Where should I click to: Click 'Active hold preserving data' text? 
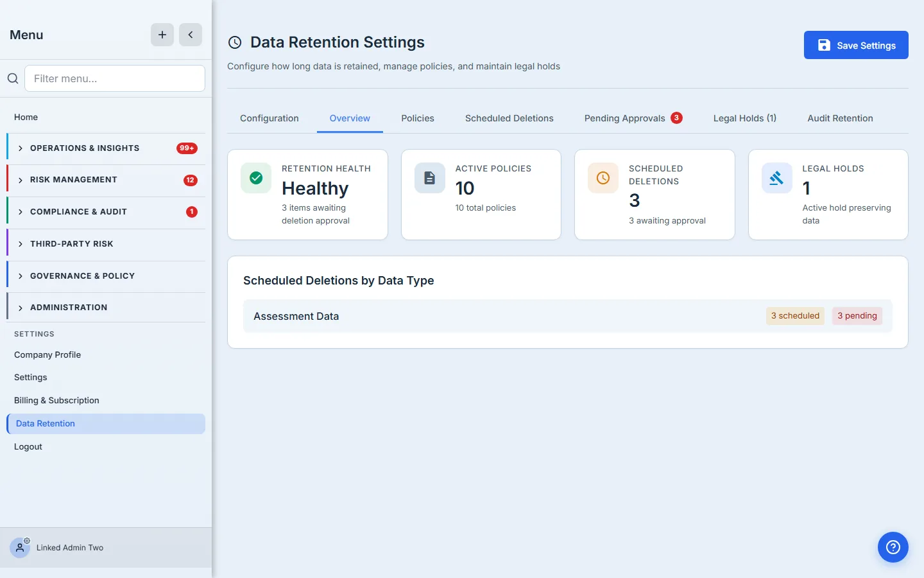coord(847,214)
